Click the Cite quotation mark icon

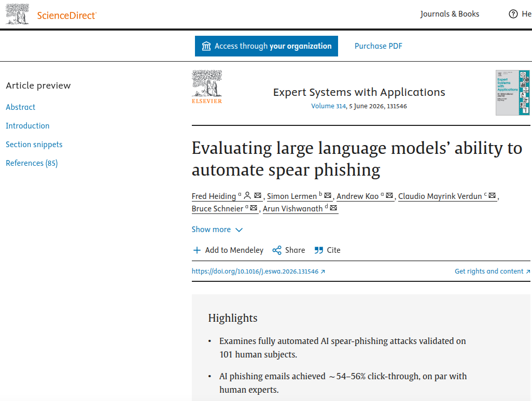coord(319,250)
